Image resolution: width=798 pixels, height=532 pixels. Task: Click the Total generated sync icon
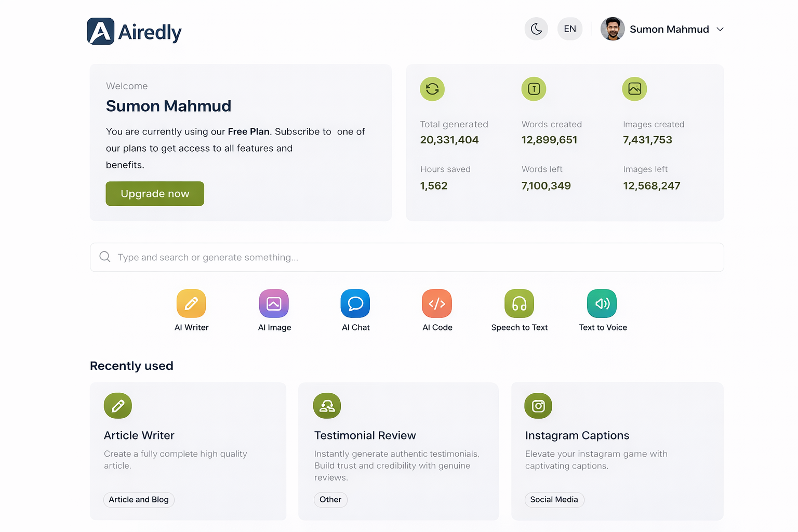[x=432, y=89]
